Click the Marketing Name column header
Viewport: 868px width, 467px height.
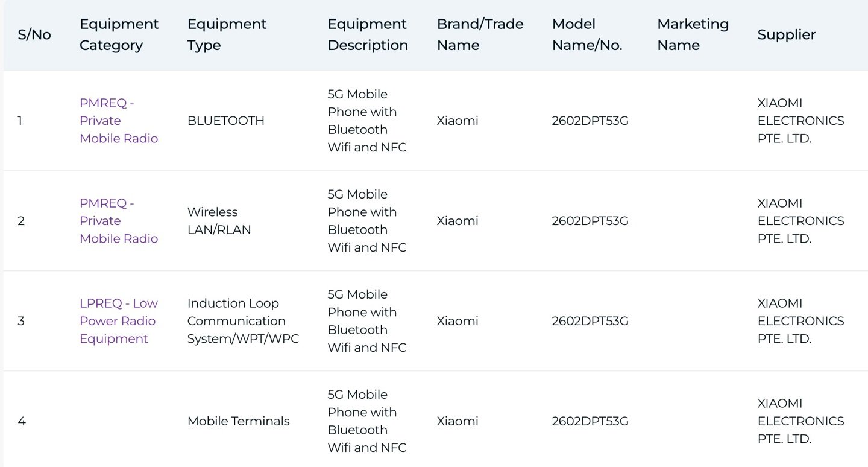point(693,34)
